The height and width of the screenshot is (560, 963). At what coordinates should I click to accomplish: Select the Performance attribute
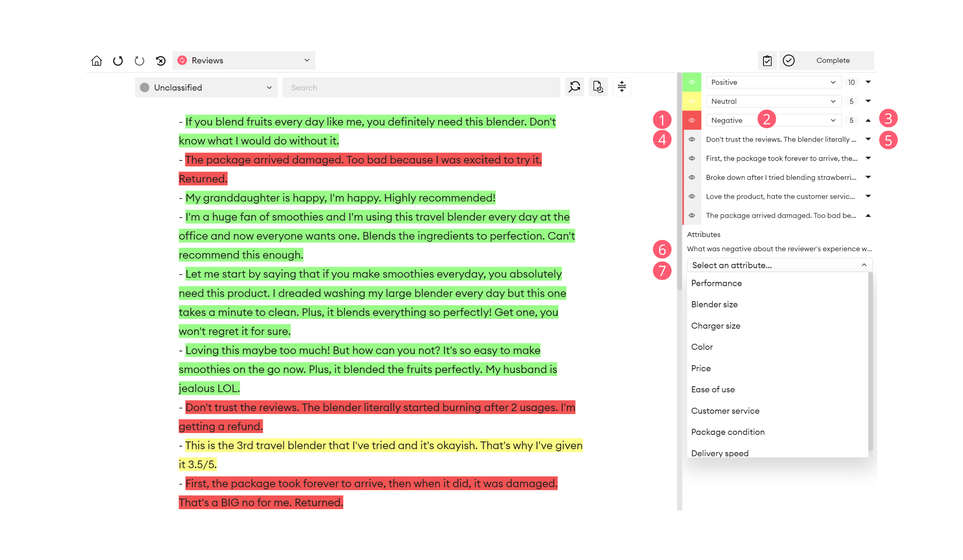[777, 283]
